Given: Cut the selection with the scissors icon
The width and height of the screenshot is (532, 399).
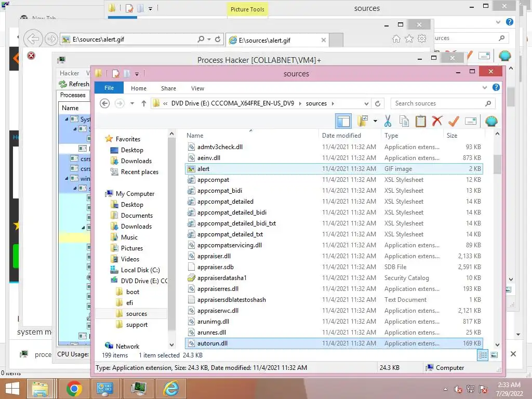Looking at the screenshot, I should point(388,121).
